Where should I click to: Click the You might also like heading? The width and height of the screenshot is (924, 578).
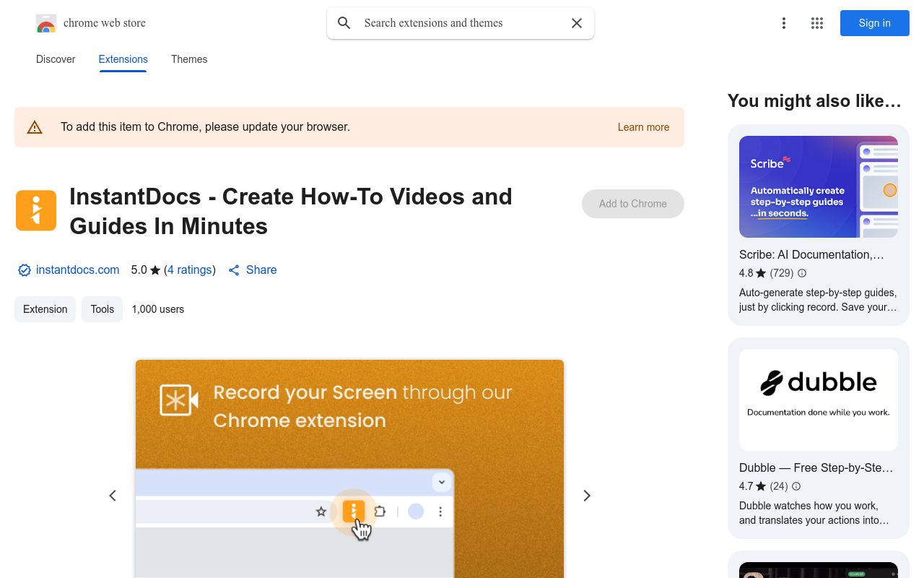pos(814,101)
